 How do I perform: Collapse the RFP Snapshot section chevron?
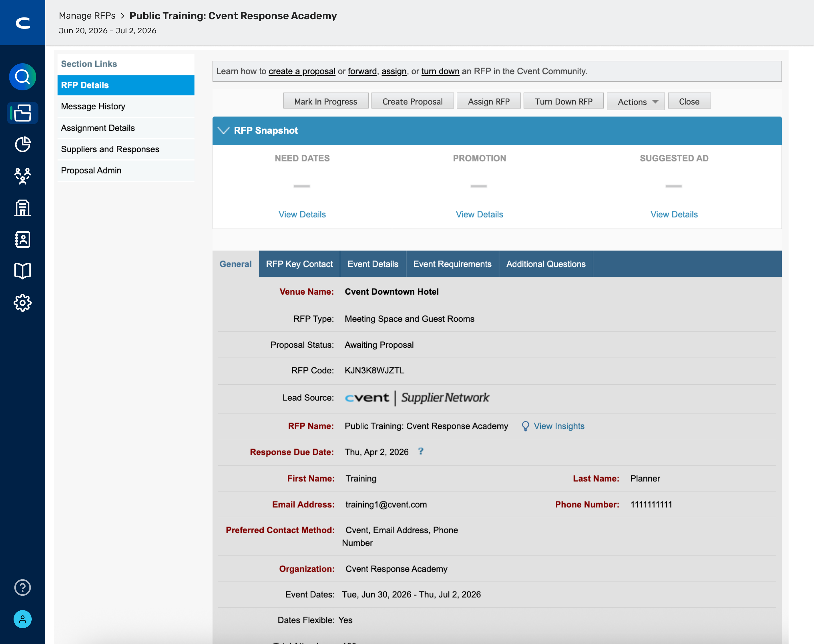coord(224,130)
